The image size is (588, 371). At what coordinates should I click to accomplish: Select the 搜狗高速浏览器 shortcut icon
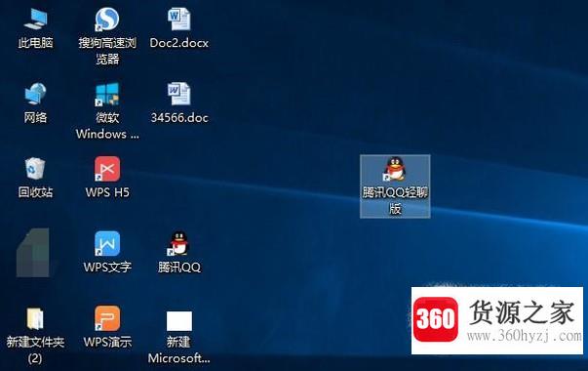point(107,20)
